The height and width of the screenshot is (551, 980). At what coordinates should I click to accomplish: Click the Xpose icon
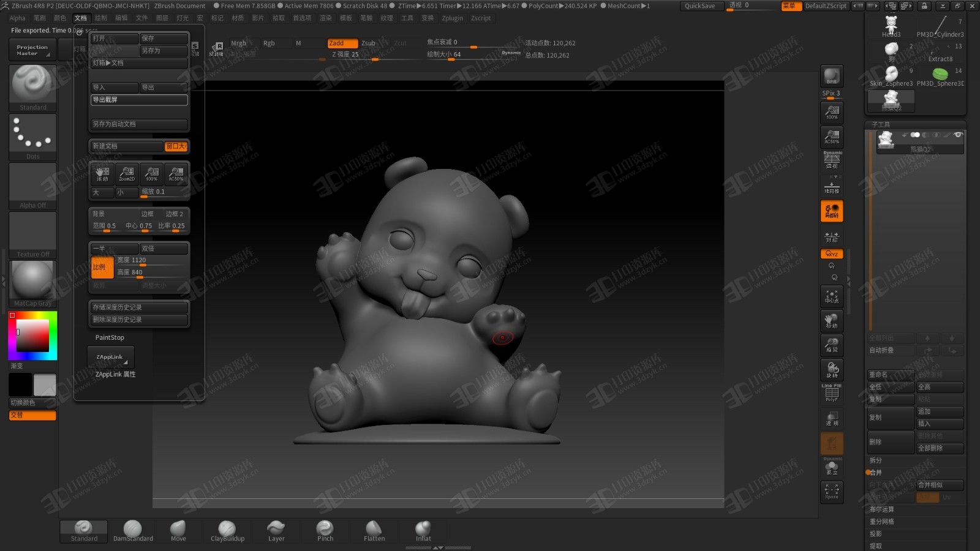(x=832, y=492)
